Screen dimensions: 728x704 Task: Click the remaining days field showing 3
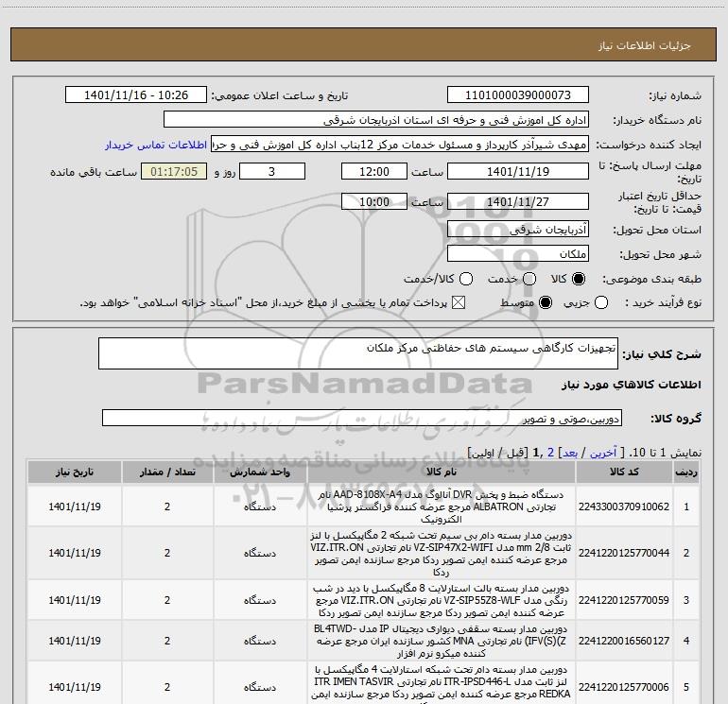(x=272, y=171)
